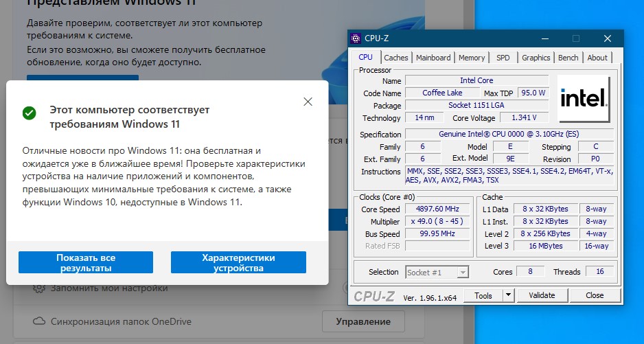Click the Tools button in CPU-Z
The width and height of the screenshot is (644, 344).
pyautogui.click(x=483, y=295)
